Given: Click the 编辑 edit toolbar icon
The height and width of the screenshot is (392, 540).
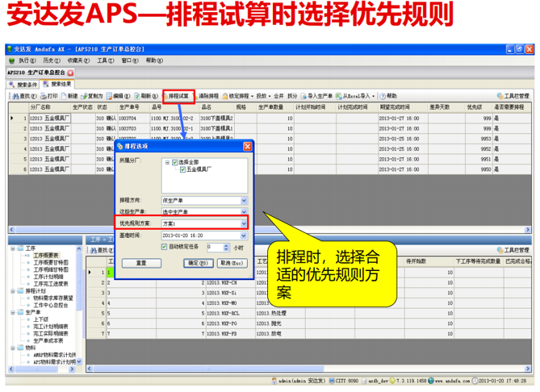Looking at the screenshot, I should 110,96.
